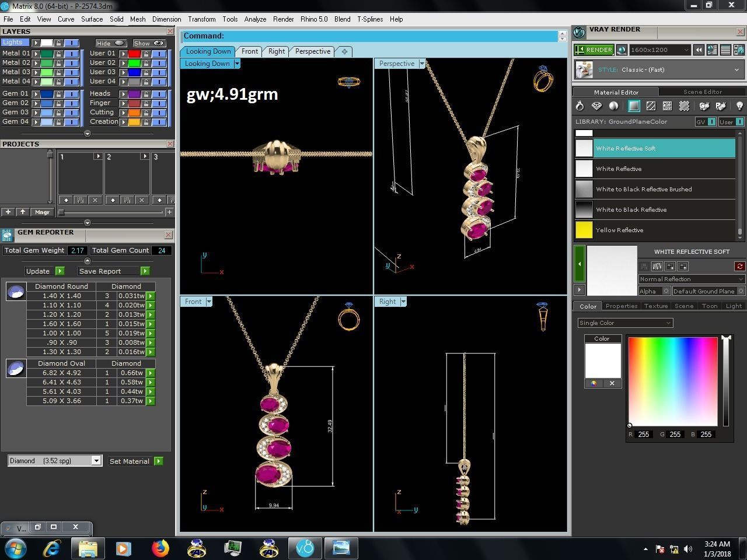Open the Dimension menu
Viewport: 747px width, 560px height.
[166, 19]
